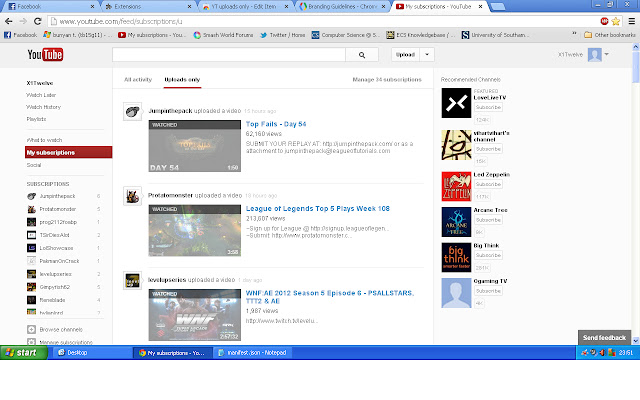
Task: Play the Top Fails Day 54 thumbnail
Action: point(194,146)
